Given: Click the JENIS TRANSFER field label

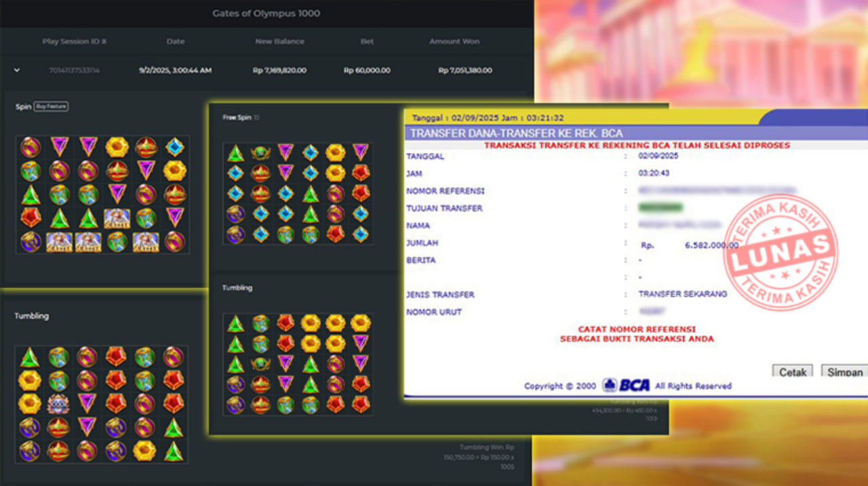Looking at the screenshot, I should [x=440, y=295].
